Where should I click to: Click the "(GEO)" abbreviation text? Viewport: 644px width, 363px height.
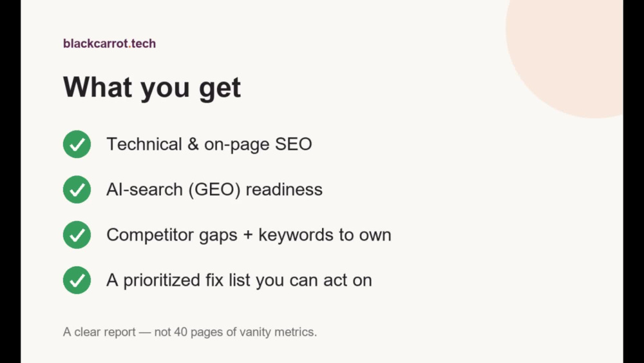point(214,190)
